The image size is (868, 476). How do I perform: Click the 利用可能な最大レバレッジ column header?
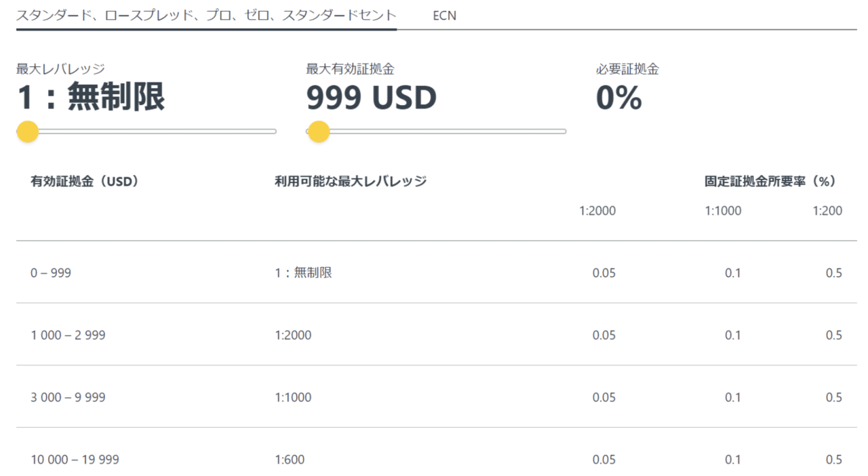point(351,181)
